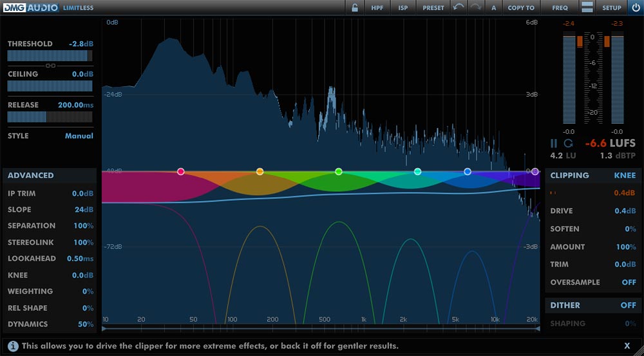Screen dimensions: 644x356
Task: Toggle the HPF button
Action: coord(377,7)
